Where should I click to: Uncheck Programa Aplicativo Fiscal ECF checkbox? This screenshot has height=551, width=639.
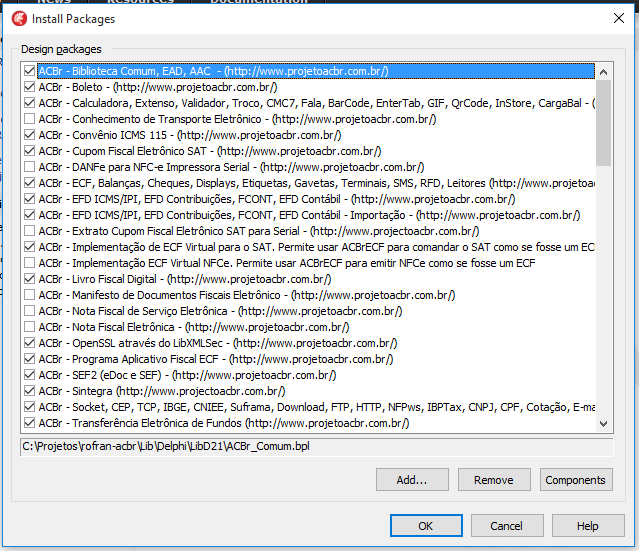coord(29,359)
